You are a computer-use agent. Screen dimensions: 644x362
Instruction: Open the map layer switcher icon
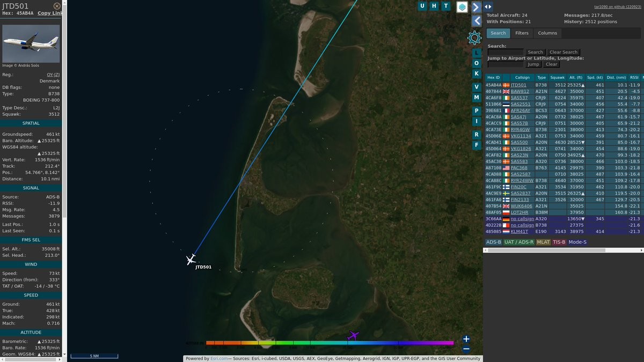[462, 6]
